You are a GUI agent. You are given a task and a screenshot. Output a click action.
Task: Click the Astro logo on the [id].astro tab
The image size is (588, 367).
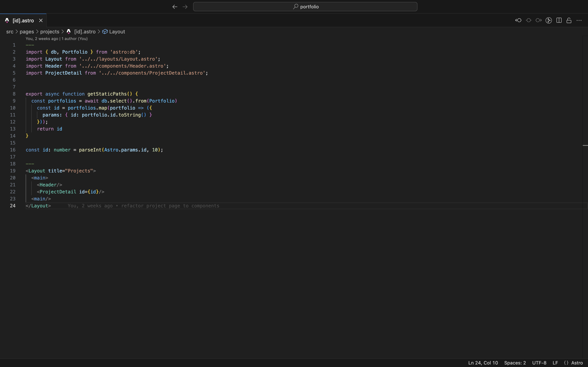point(7,20)
